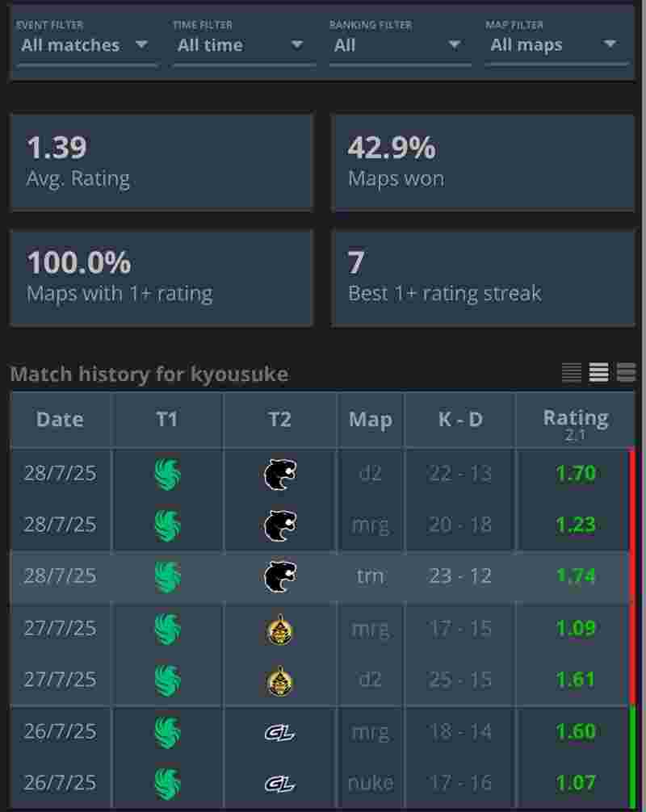Click the Map column header
The height and width of the screenshot is (812, 646).
(x=371, y=420)
